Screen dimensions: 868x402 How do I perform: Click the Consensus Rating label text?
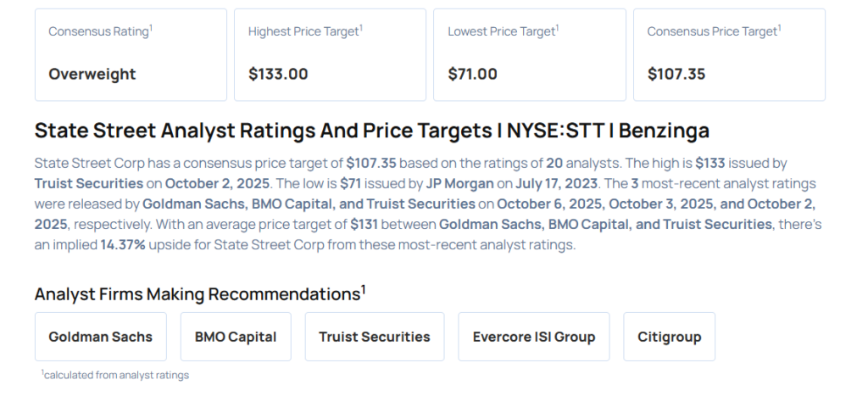coord(99,31)
